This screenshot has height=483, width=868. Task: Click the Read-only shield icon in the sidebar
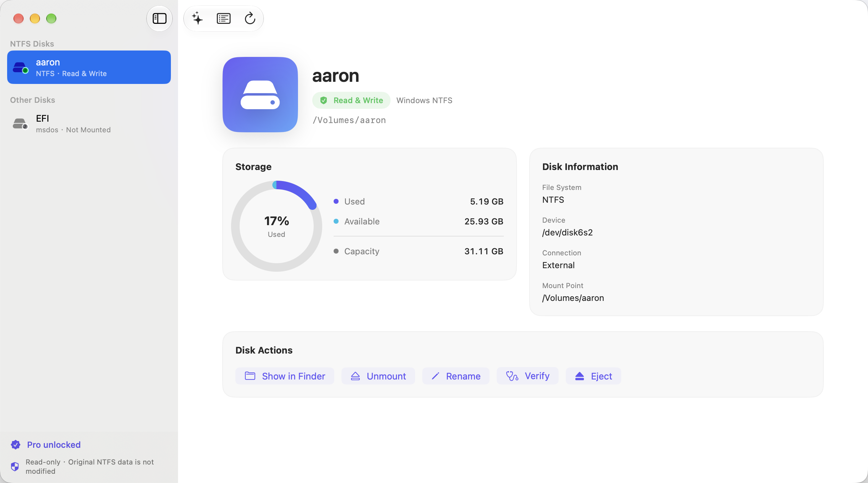point(15,467)
